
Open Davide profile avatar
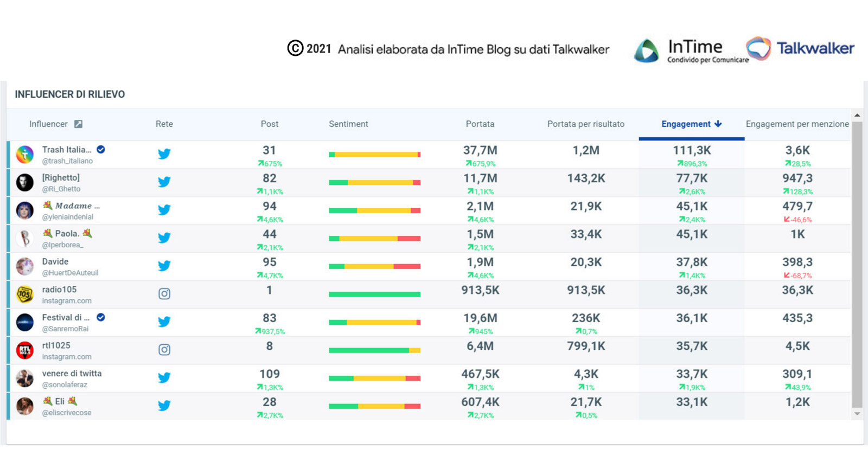(25, 266)
